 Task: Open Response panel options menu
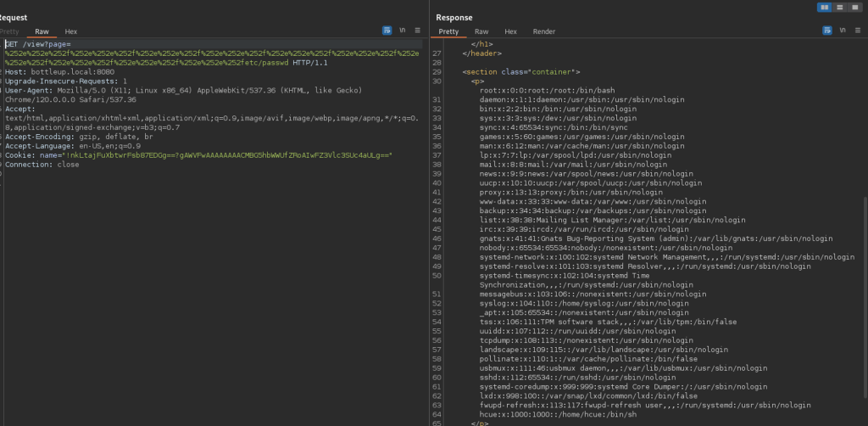click(860, 31)
